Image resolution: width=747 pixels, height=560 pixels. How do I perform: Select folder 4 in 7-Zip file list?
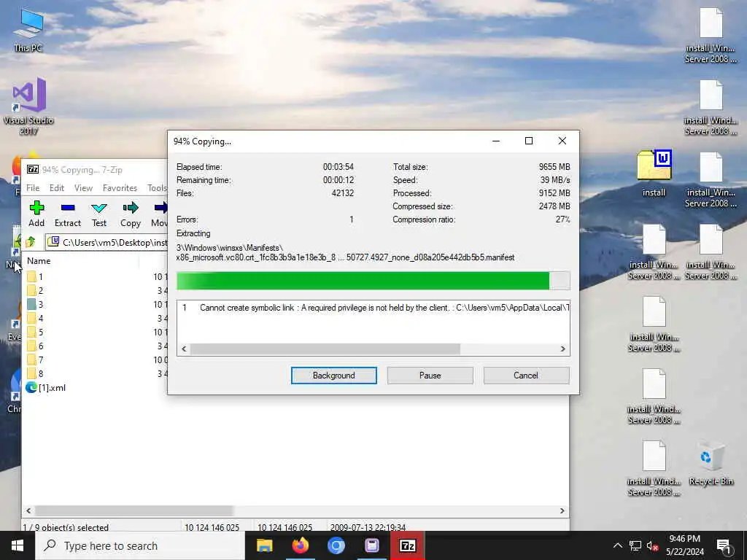pyautogui.click(x=41, y=318)
